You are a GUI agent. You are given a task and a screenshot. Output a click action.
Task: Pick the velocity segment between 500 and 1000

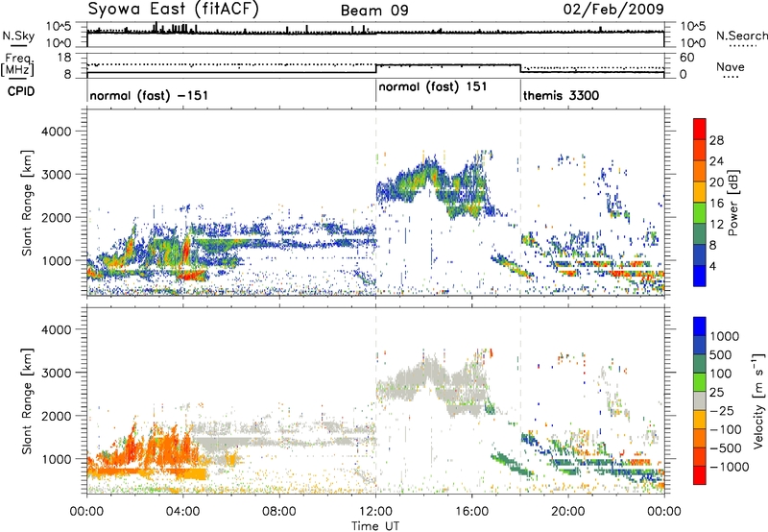tap(700, 346)
